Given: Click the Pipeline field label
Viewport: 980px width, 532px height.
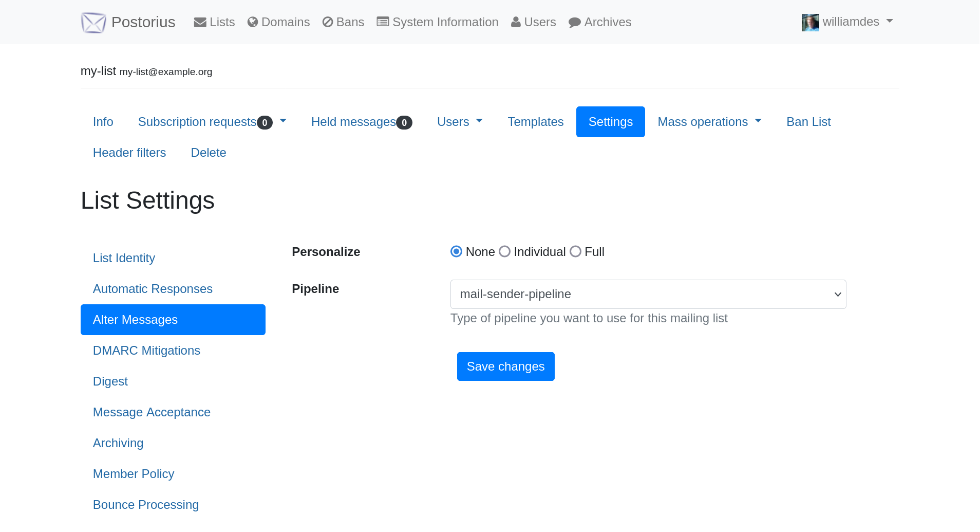Looking at the screenshot, I should point(315,289).
